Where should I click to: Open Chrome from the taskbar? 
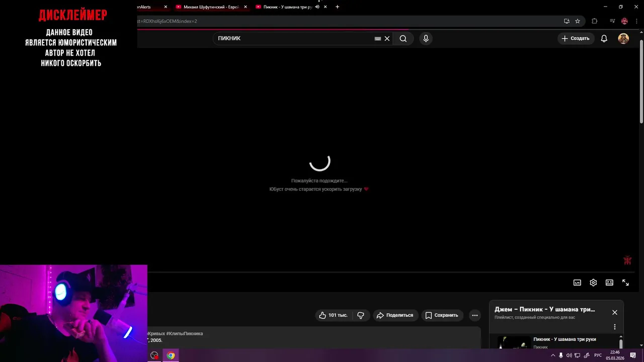pyautogui.click(x=171, y=355)
